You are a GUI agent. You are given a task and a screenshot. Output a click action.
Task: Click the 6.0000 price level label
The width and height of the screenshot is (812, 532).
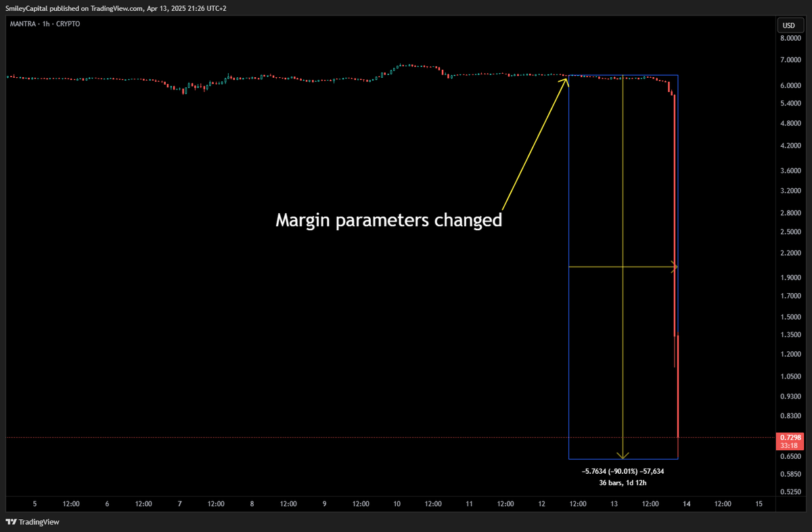click(791, 86)
